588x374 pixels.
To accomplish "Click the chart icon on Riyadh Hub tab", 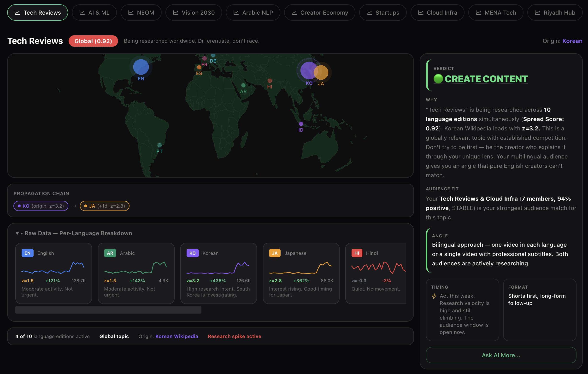I will (x=537, y=12).
